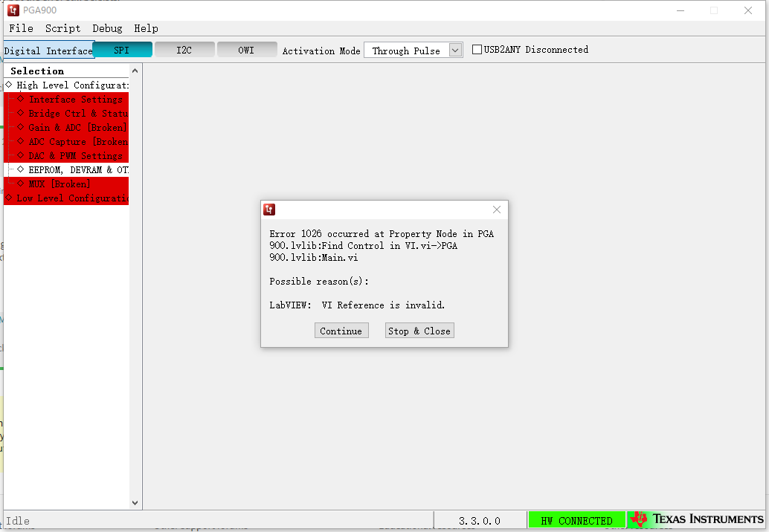Open the Activation Mode dropdown

coord(455,50)
